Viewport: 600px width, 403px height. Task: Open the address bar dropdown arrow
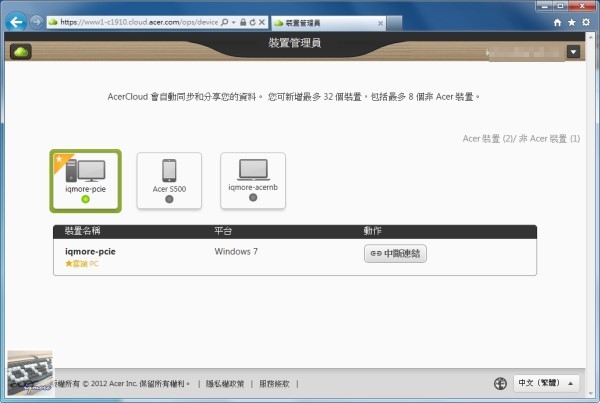coord(233,22)
